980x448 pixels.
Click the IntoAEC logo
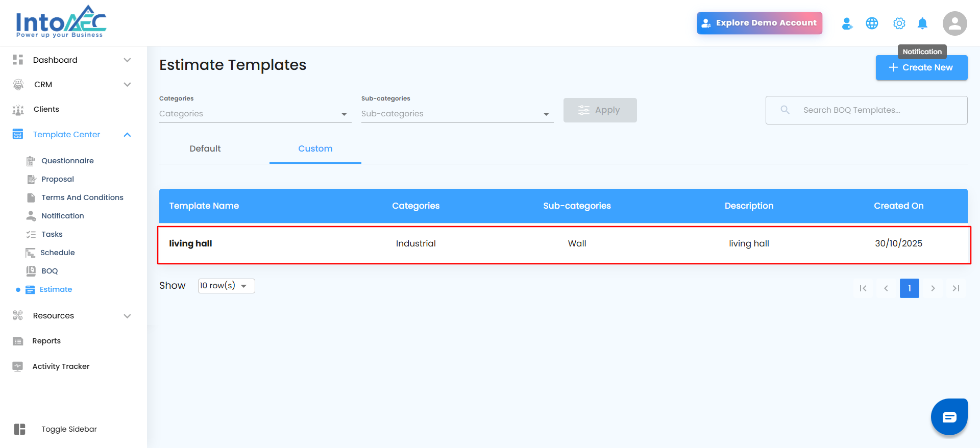coord(61,22)
